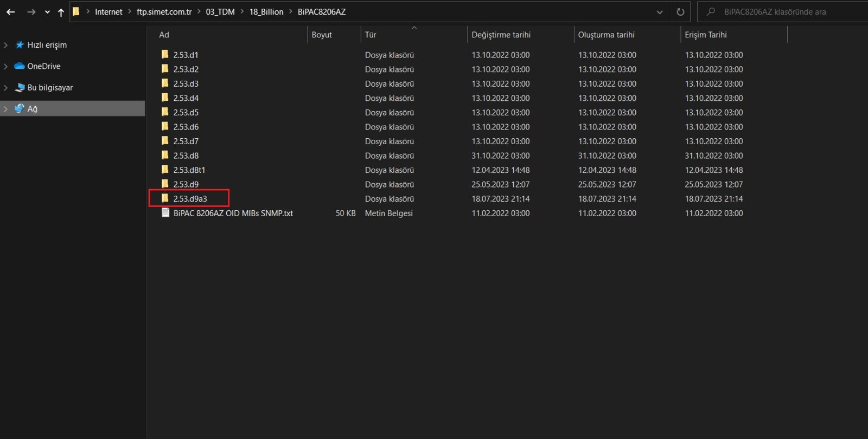Sort by Değiştirme tarihi column
Image resolution: width=868 pixels, height=439 pixels.
point(501,35)
